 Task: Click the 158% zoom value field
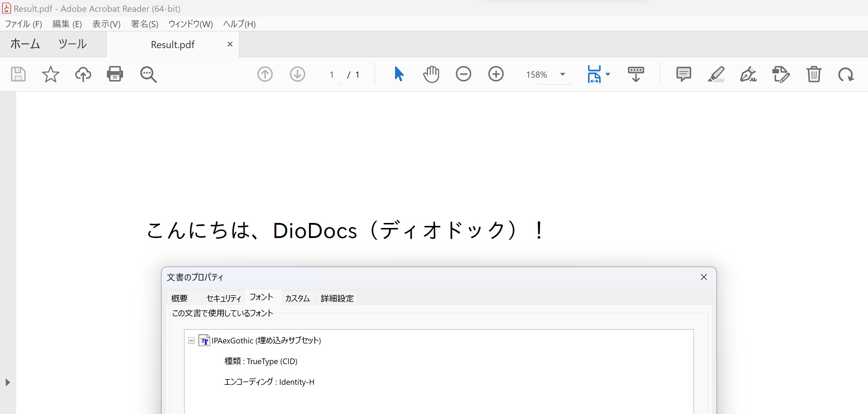(x=537, y=75)
